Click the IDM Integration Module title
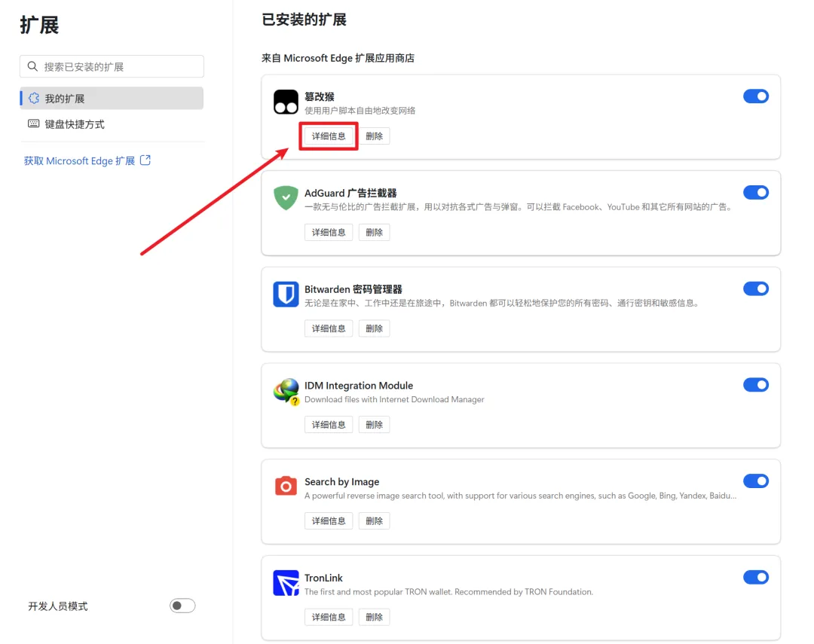The image size is (814, 644). [359, 386]
